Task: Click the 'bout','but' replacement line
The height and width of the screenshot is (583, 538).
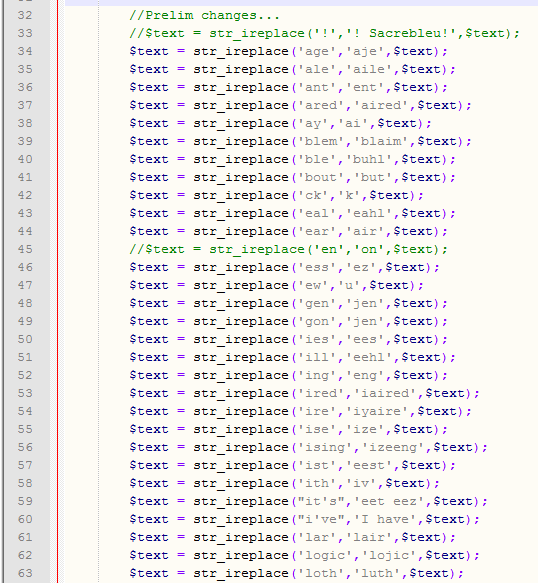Action: (x=292, y=177)
